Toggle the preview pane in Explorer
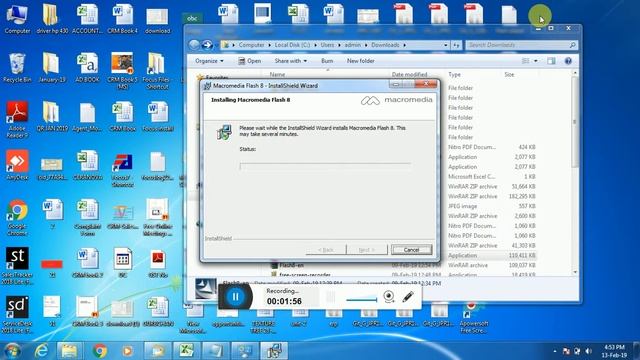640x360 pixels. (551, 61)
